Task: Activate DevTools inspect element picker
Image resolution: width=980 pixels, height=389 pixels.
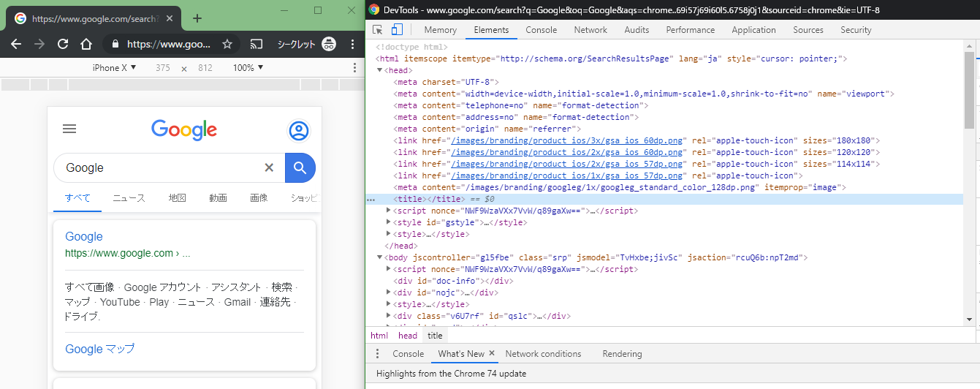Action: (x=378, y=30)
